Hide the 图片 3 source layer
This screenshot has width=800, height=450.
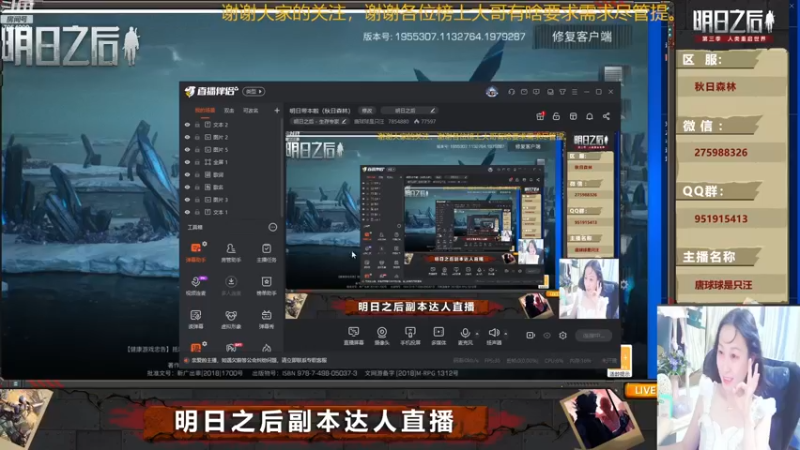pos(187,199)
